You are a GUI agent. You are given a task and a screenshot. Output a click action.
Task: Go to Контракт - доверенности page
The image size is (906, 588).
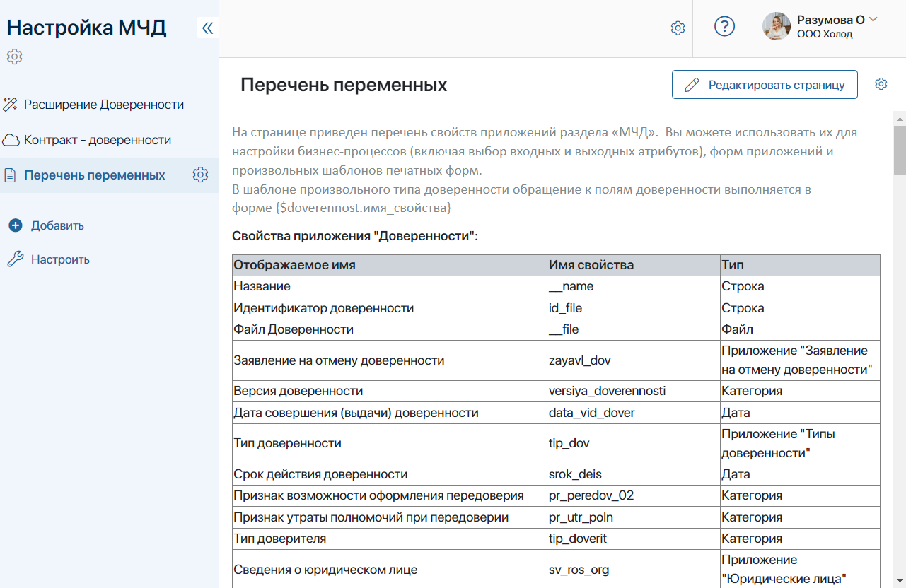pyautogui.click(x=98, y=140)
